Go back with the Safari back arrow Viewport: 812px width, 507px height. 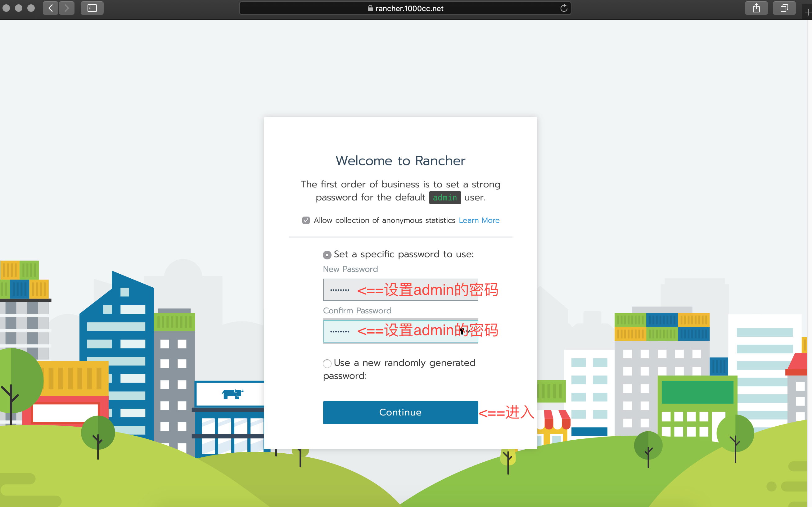pos(51,8)
